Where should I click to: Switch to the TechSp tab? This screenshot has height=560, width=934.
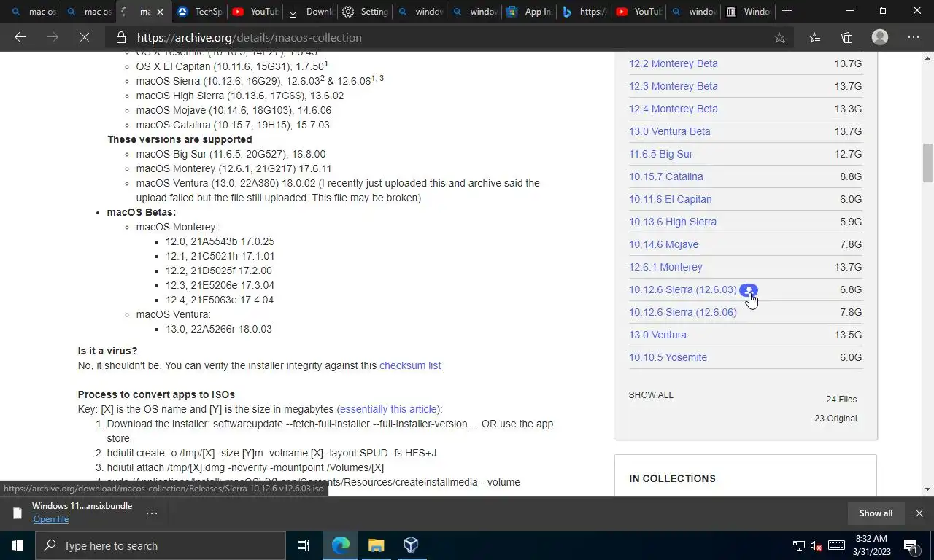point(200,11)
